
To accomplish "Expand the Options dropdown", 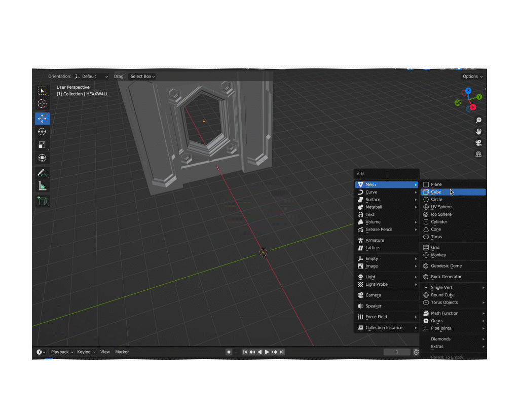I will (472, 77).
